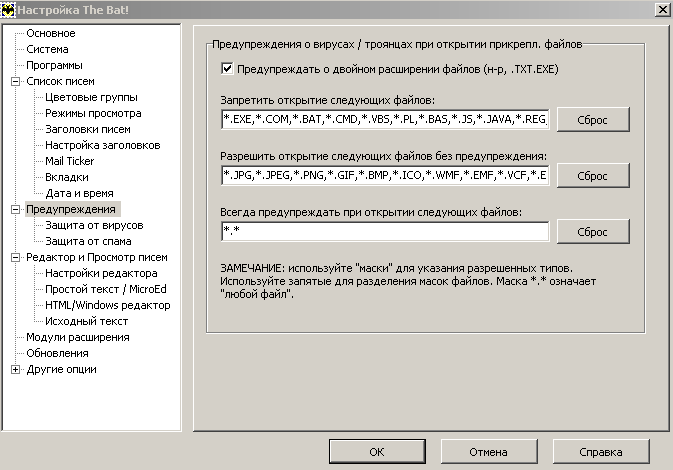673x470 pixels.
Task: Select Основное in the settings tree
Action: click(x=51, y=33)
